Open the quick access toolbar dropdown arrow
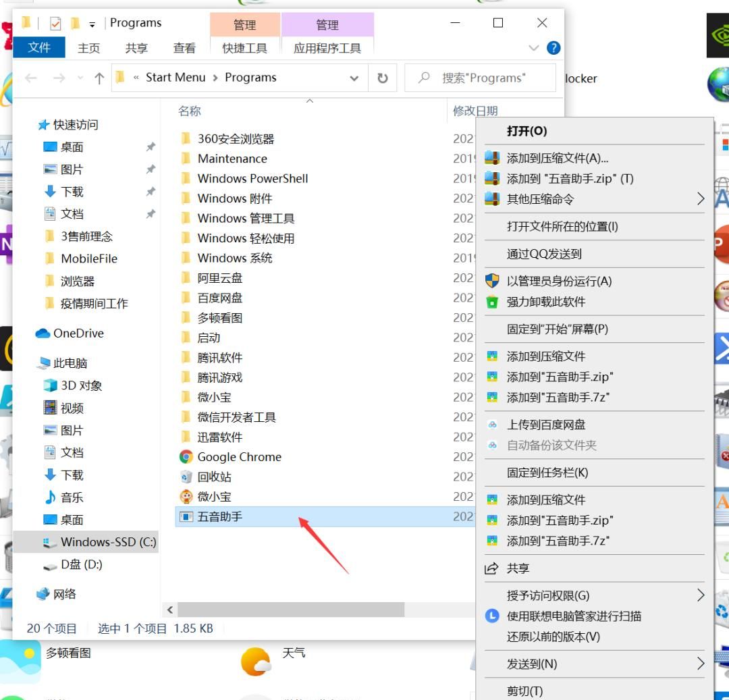Image resolution: width=729 pixels, height=700 pixels. click(92, 24)
